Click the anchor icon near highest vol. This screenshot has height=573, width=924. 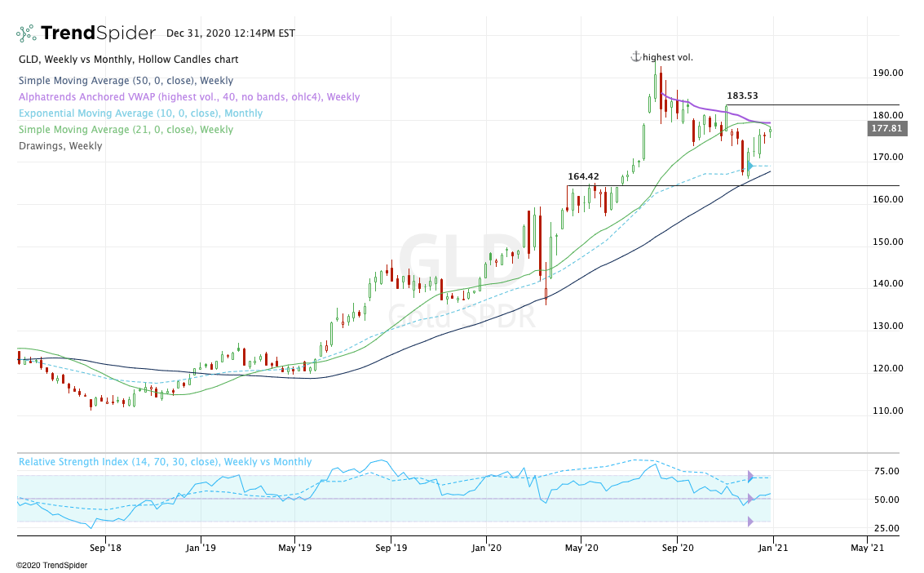(x=636, y=56)
